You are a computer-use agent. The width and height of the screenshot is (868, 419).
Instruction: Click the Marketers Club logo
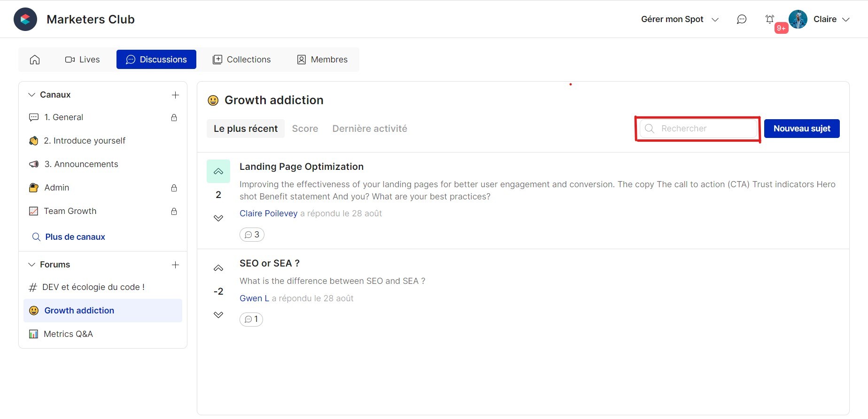(x=25, y=19)
